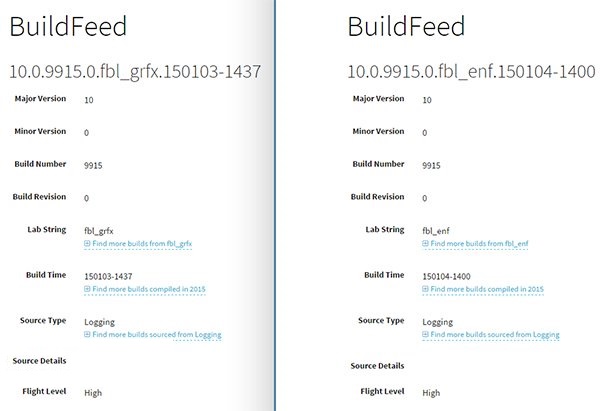Find builds sourced from Logging on the fbl_grfx page
The width and height of the screenshot is (600, 411).
pyautogui.click(x=157, y=335)
